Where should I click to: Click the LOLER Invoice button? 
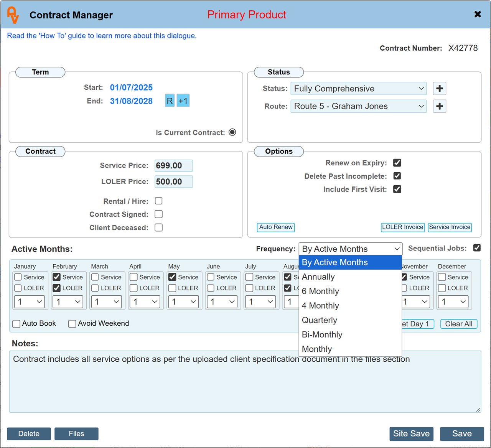(403, 227)
